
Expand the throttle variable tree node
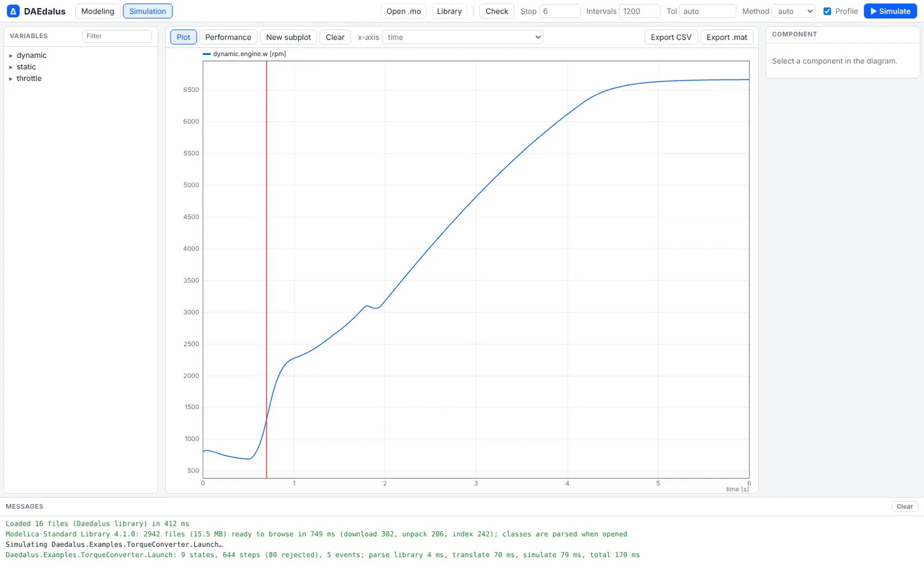11,79
